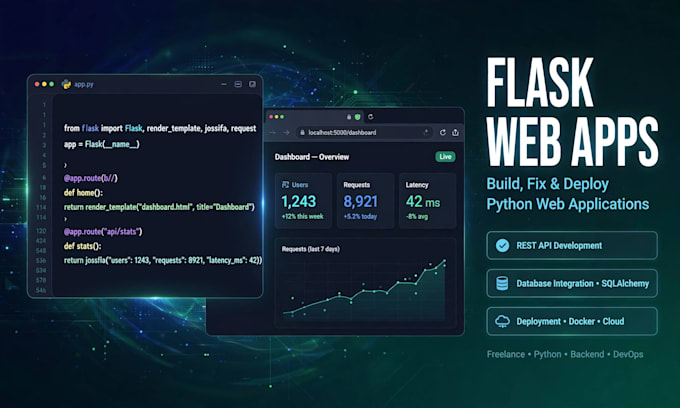The image size is (680, 408).
Task: Reload the page using the browser toolbar refresh icon
Action: click(x=442, y=132)
